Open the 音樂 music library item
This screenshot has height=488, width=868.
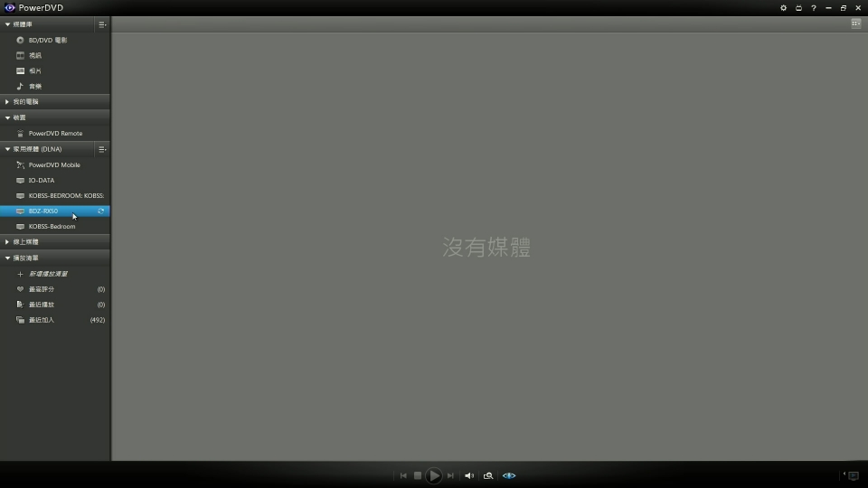[x=55, y=87]
